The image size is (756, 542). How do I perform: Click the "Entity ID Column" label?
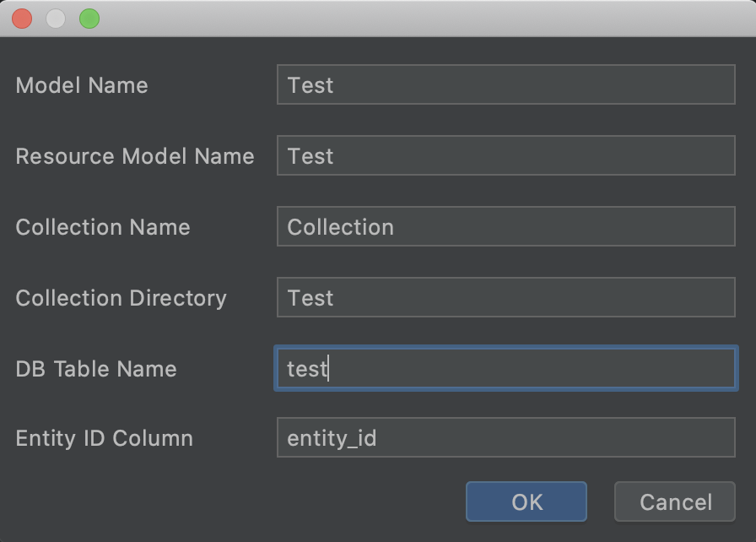click(104, 438)
